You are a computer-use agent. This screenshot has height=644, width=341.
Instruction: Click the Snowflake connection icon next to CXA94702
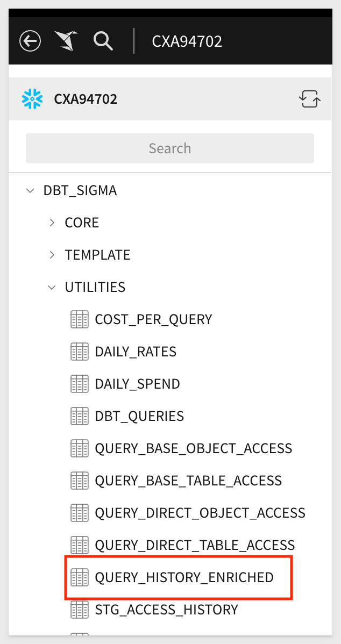31,99
